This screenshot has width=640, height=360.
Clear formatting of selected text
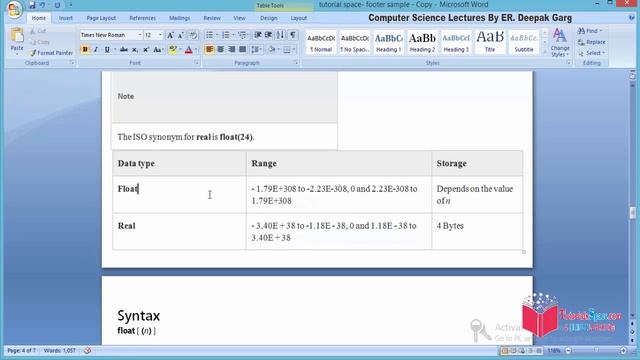(x=193, y=36)
